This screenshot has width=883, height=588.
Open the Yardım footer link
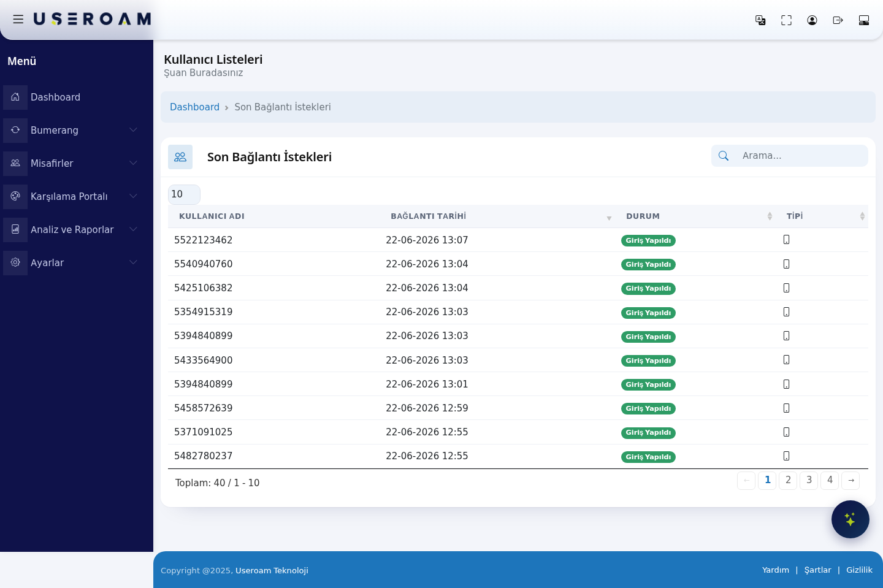point(776,570)
